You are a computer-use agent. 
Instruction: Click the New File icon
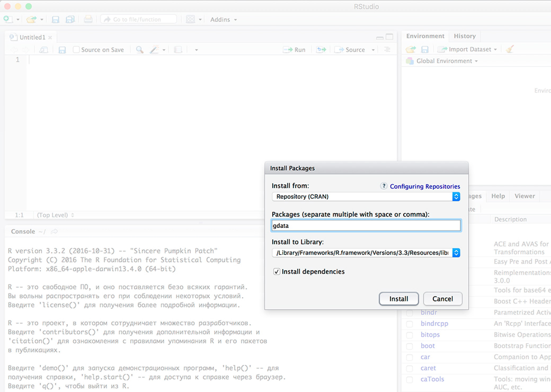click(8, 19)
